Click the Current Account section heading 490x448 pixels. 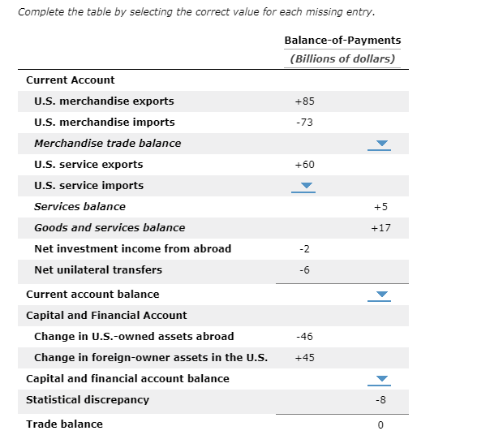71,80
